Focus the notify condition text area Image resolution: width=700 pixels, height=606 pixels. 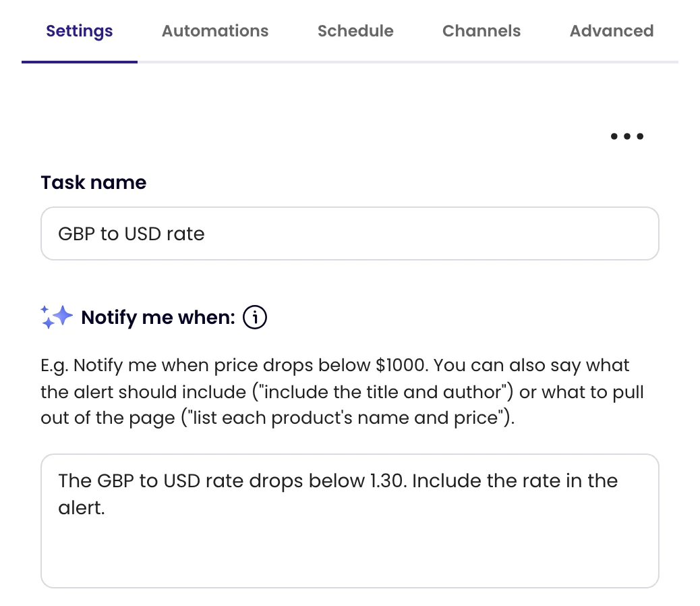click(350, 521)
